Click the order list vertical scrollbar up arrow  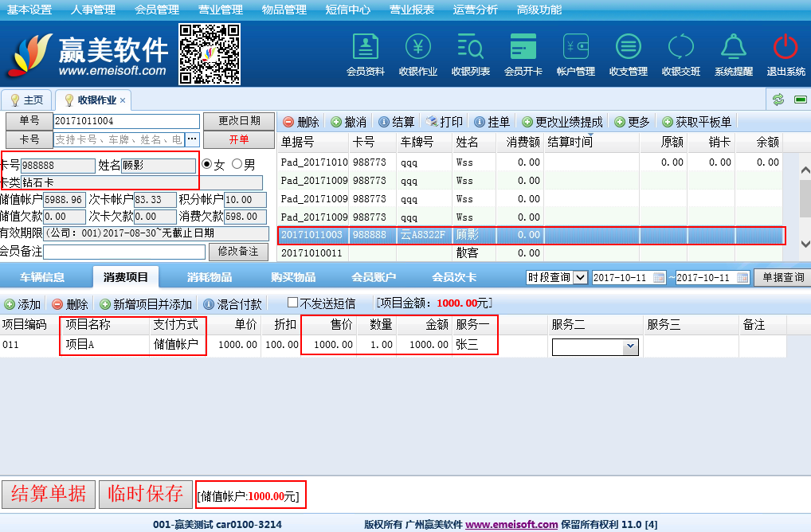tap(805, 169)
